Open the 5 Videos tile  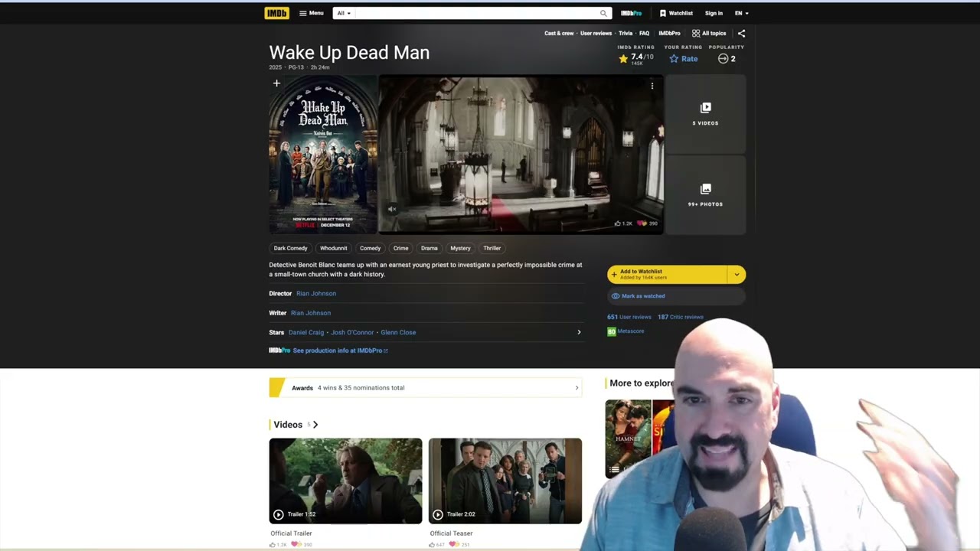pos(705,114)
